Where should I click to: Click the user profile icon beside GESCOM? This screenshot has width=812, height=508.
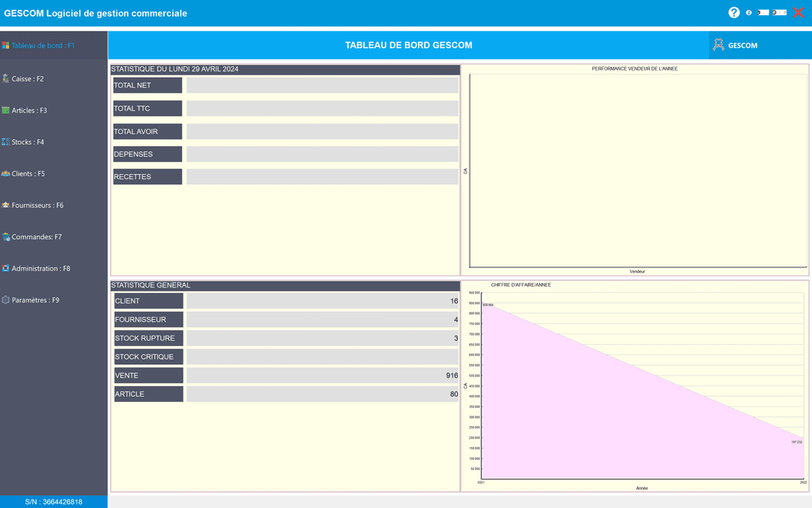(718, 45)
